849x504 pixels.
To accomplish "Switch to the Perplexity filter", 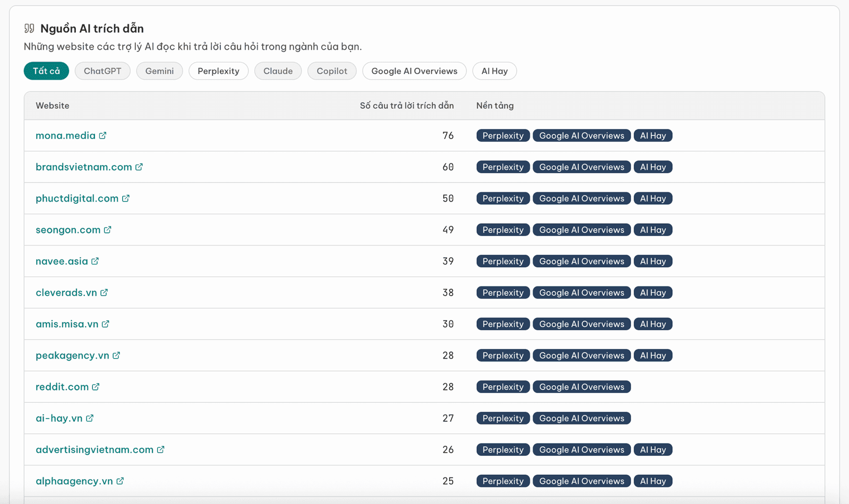I will pos(218,71).
